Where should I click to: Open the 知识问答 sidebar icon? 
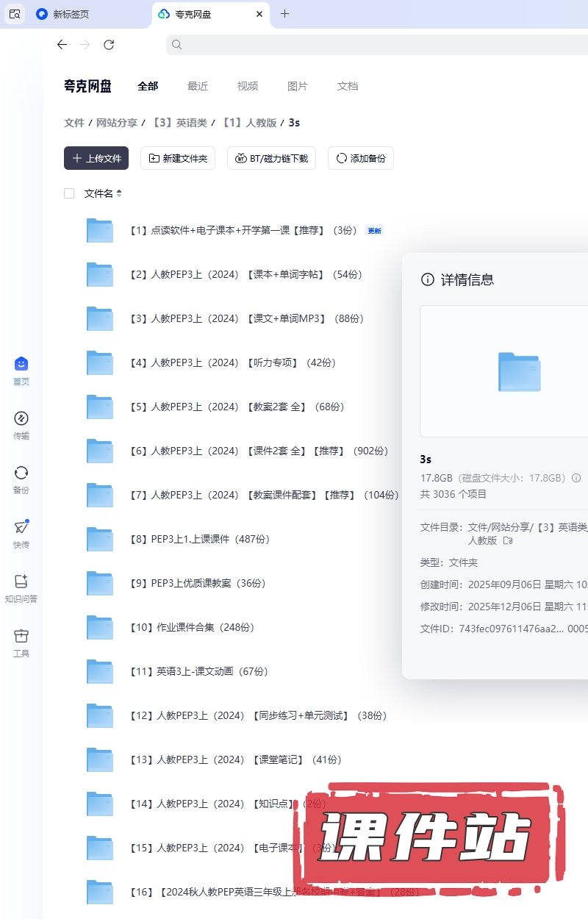tap(21, 582)
